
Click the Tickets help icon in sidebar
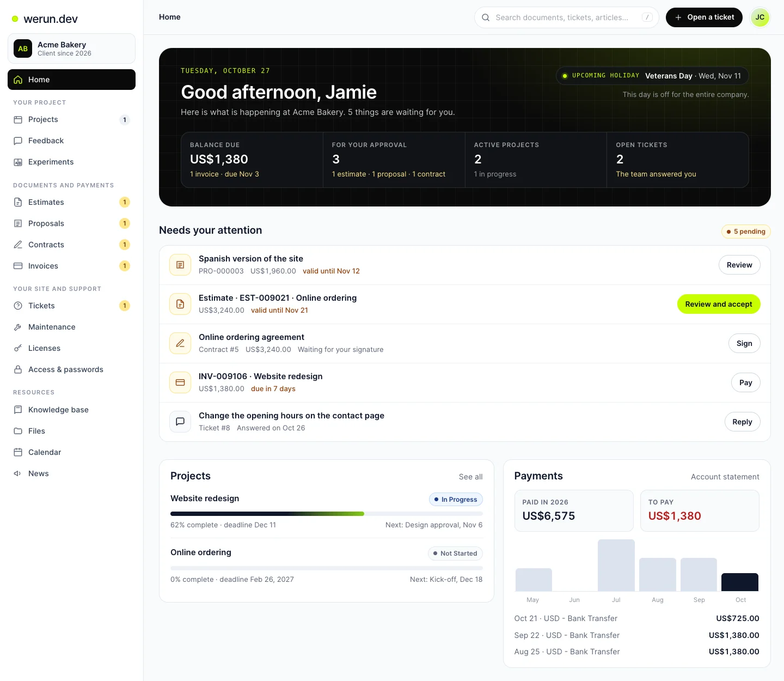[18, 306]
